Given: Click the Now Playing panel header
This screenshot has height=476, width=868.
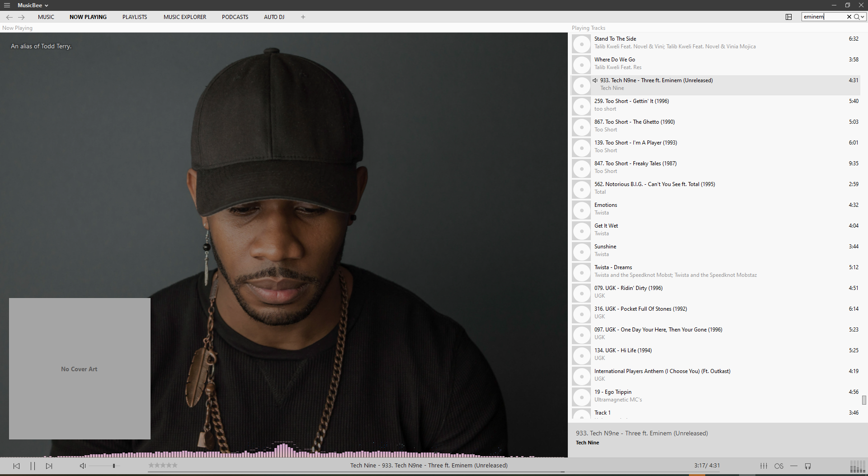Looking at the screenshot, I should [17, 28].
